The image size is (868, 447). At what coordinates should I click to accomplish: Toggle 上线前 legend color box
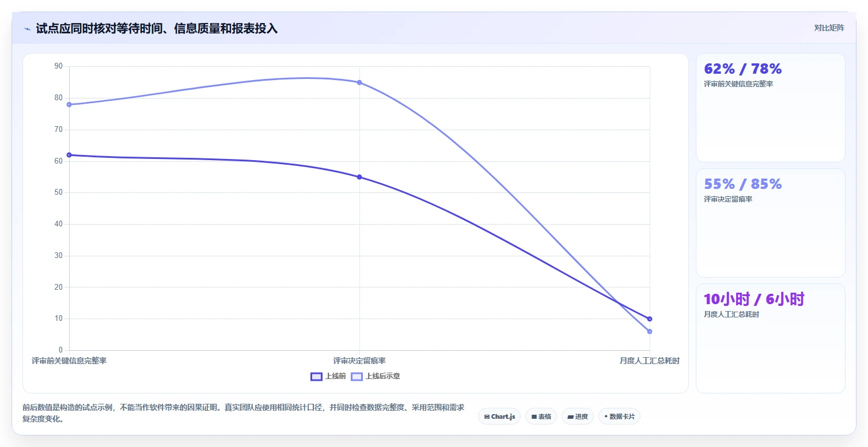tap(316, 376)
